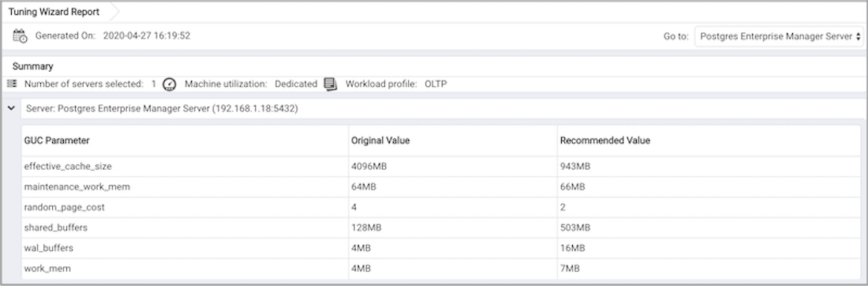Collapse the Postgres Enterprise Manager Server section

click(11, 109)
